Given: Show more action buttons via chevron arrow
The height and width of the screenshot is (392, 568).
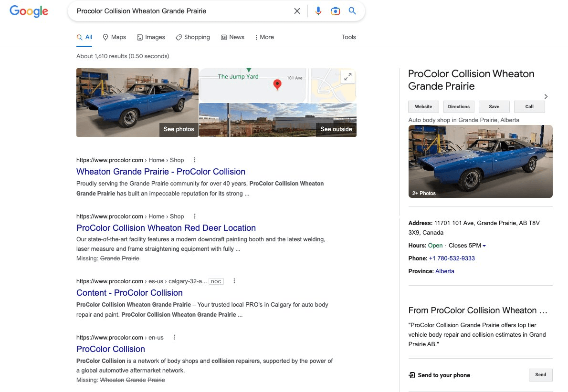Looking at the screenshot, I should click(546, 97).
